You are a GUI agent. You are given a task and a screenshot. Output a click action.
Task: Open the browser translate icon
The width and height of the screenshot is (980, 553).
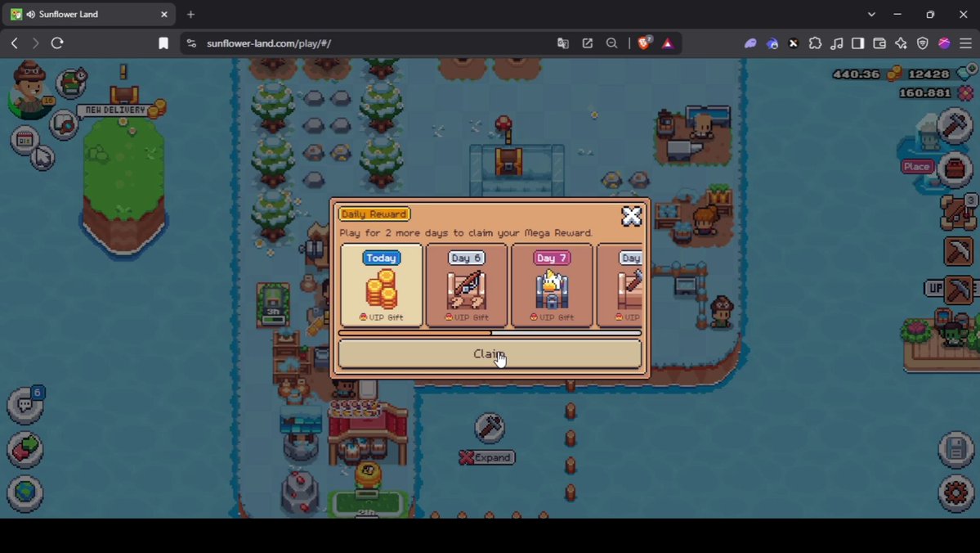coord(563,43)
